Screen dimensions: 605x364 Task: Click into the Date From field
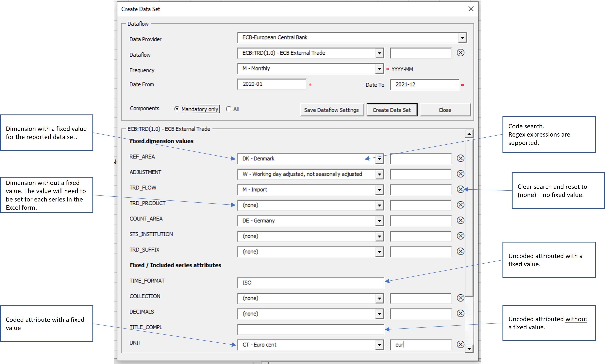(x=272, y=84)
